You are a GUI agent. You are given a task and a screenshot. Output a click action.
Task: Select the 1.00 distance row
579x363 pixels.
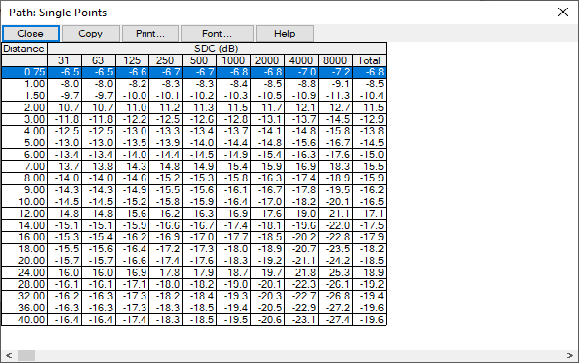point(194,84)
